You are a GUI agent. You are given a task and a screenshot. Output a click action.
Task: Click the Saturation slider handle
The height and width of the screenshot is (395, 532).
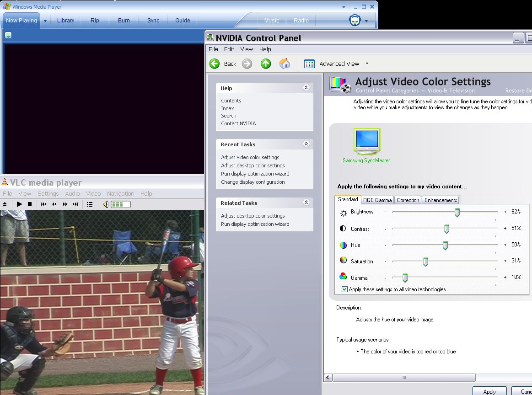425,262
